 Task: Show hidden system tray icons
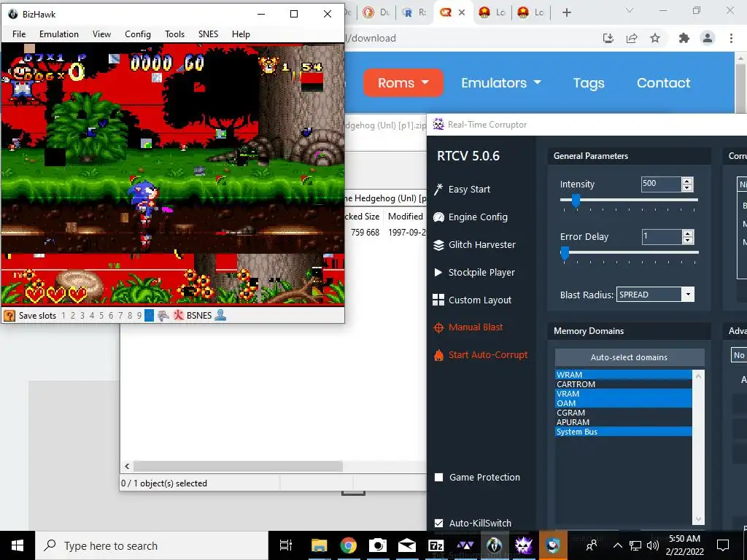point(617,545)
